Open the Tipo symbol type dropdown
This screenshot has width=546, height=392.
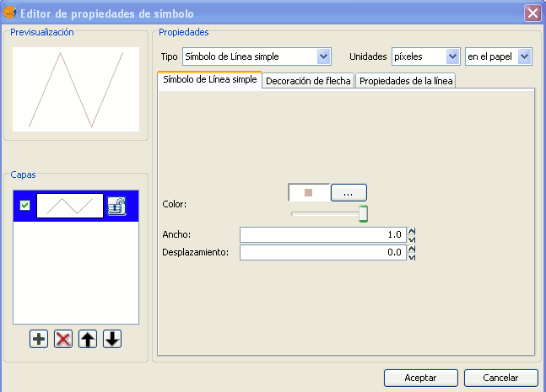257,56
